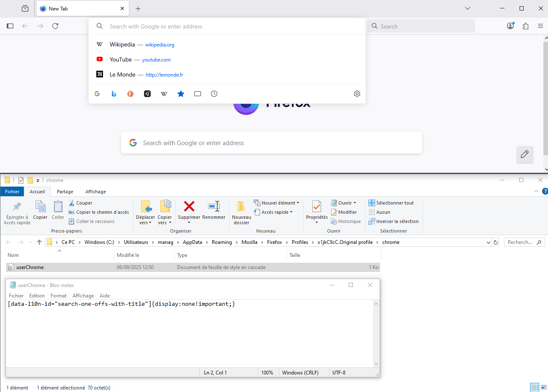Click Copier le chemin d'accès
Viewport: 548px width, 392px height.
(99, 212)
